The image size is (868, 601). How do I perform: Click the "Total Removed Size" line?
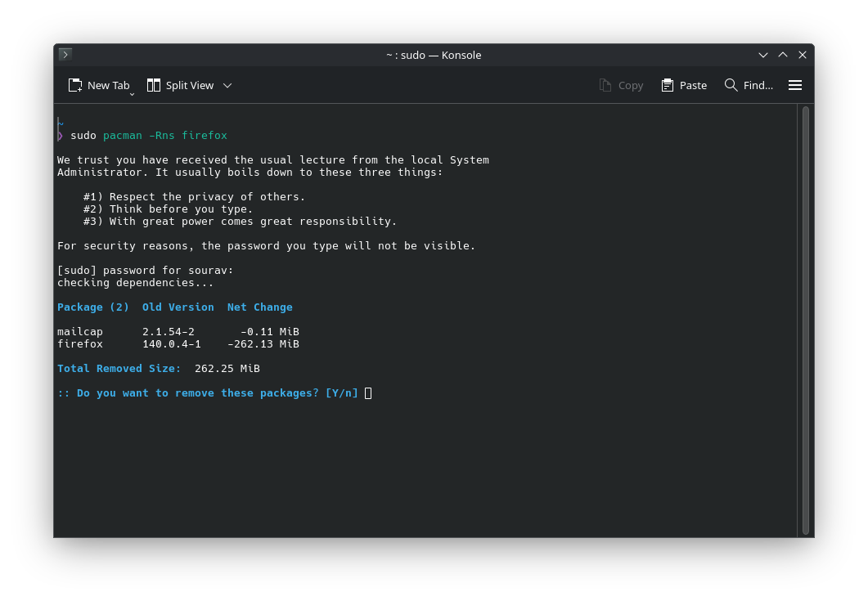[158, 369]
